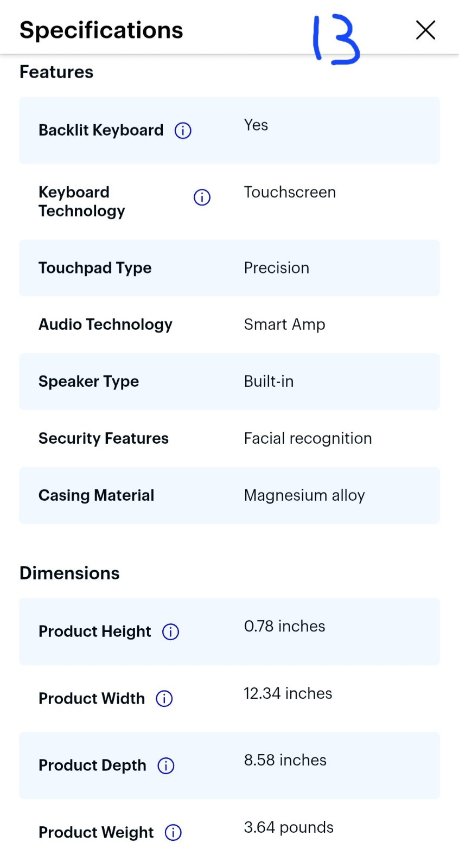Click the Smart Amp audio value

click(284, 324)
